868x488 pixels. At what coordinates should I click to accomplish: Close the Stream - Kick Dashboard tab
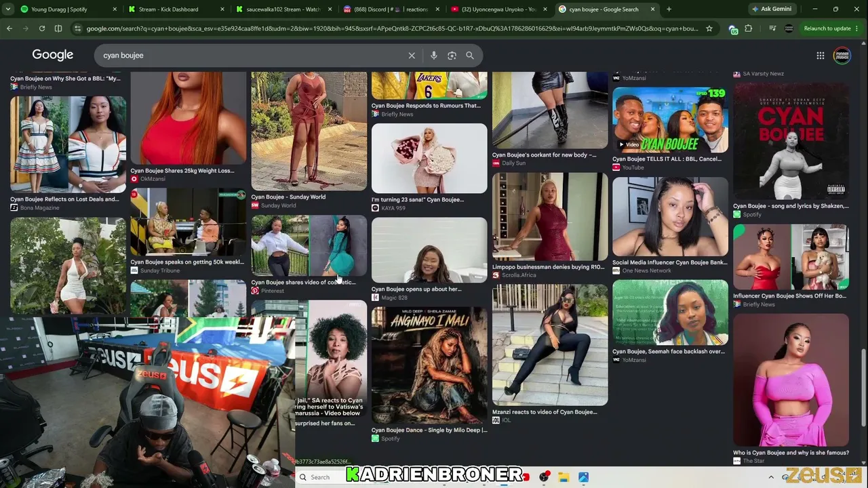point(222,9)
